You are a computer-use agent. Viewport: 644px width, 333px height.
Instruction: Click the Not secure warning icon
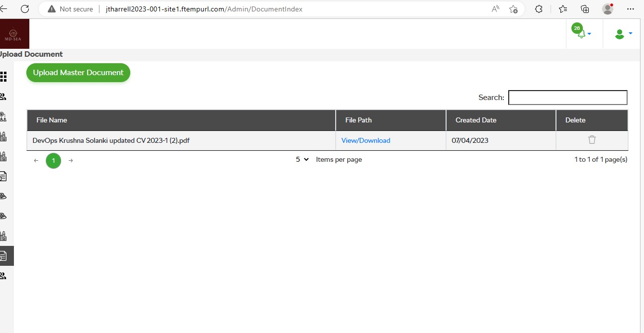(52, 9)
